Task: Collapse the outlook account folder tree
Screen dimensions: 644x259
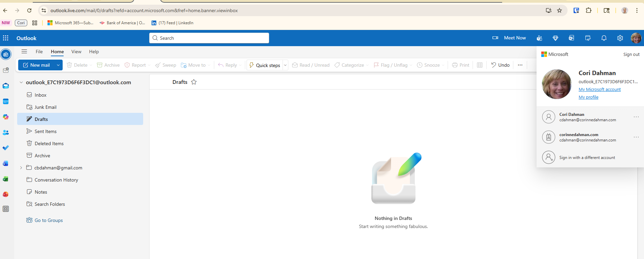Action: tap(21, 83)
